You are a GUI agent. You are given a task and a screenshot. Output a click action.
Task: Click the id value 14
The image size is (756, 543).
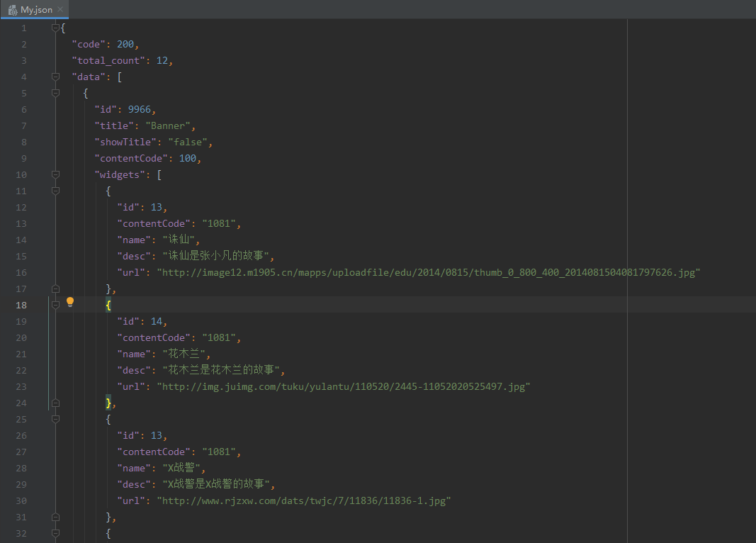[x=156, y=322]
